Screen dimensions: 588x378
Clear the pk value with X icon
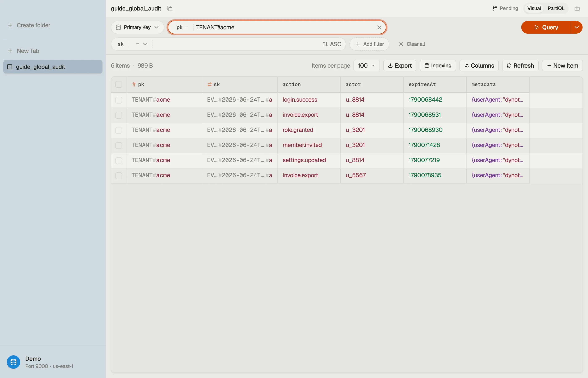(379, 27)
